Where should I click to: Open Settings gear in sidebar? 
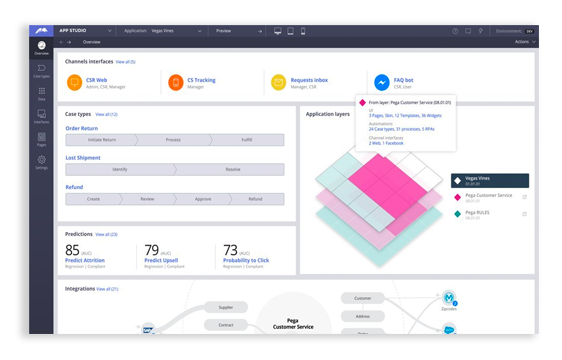click(42, 162)
